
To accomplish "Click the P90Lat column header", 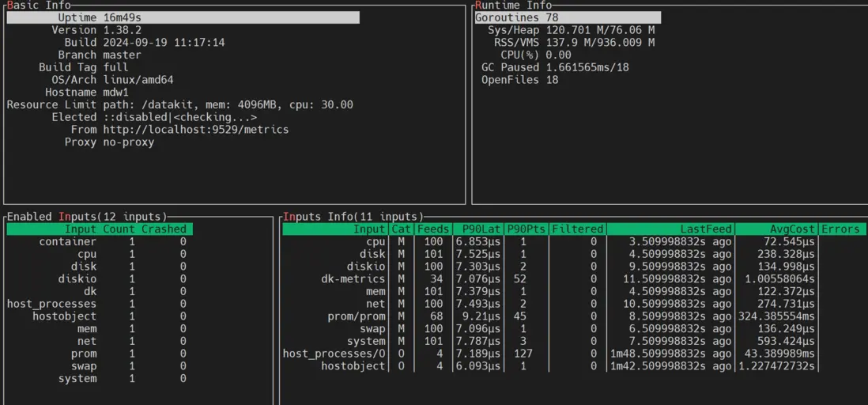I will pos(478,229).
